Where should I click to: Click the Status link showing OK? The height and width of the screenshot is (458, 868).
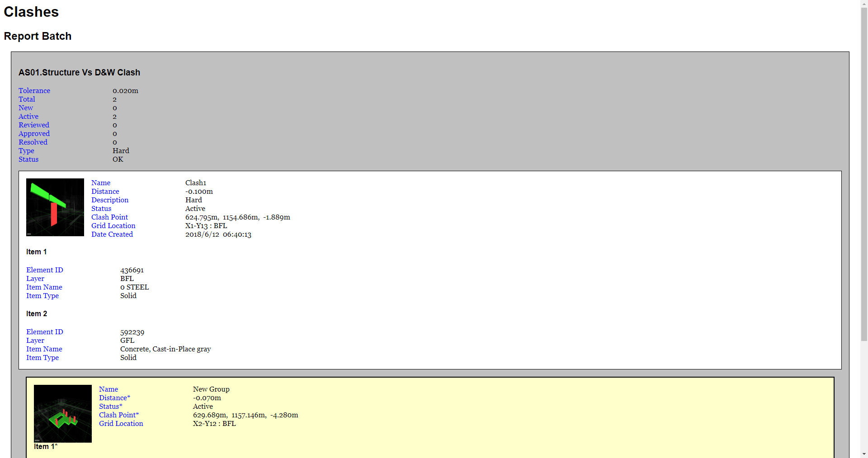28,159
